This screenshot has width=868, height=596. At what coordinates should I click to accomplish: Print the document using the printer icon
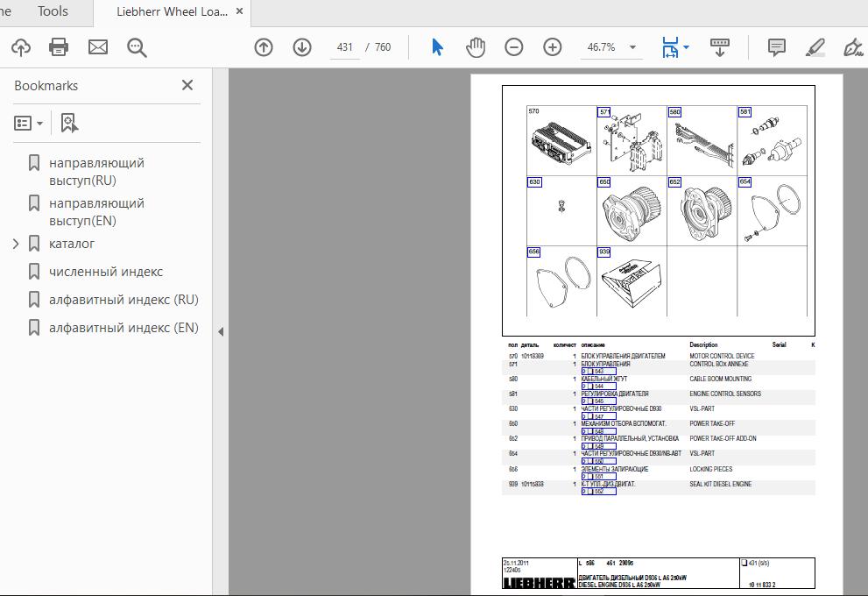59,47
